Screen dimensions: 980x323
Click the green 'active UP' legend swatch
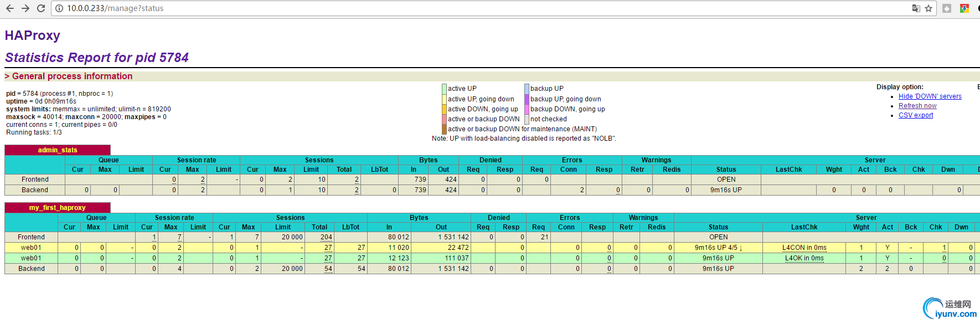[444, 89]
